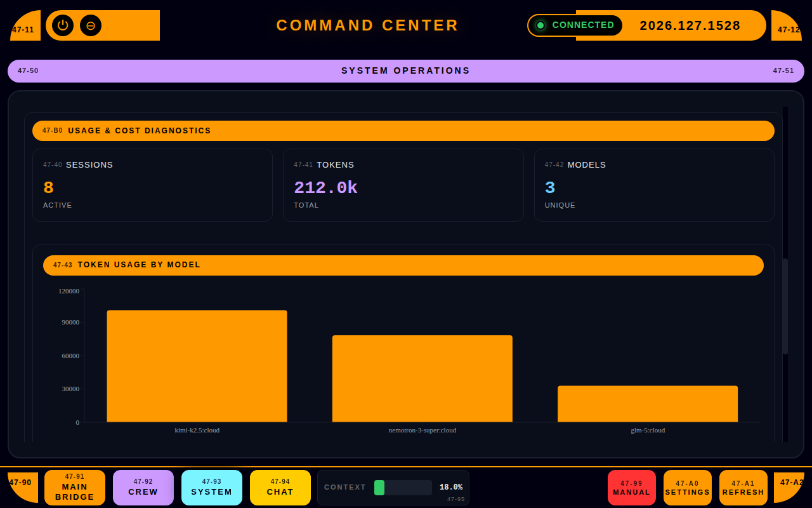Click stardate 2026.127.1528
The height and width of the screenshot is (508, 812).
pos(690,25)
